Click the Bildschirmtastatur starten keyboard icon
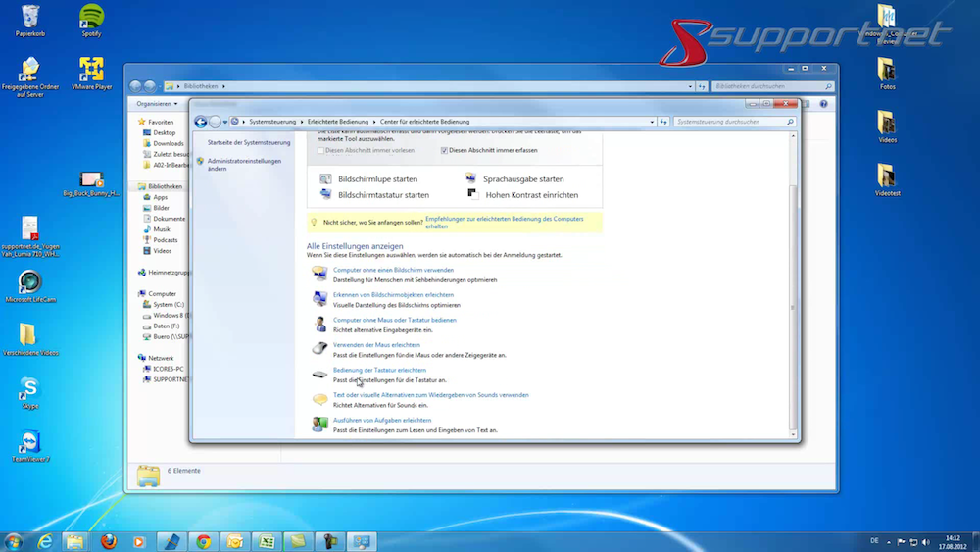 coord(326,195)
